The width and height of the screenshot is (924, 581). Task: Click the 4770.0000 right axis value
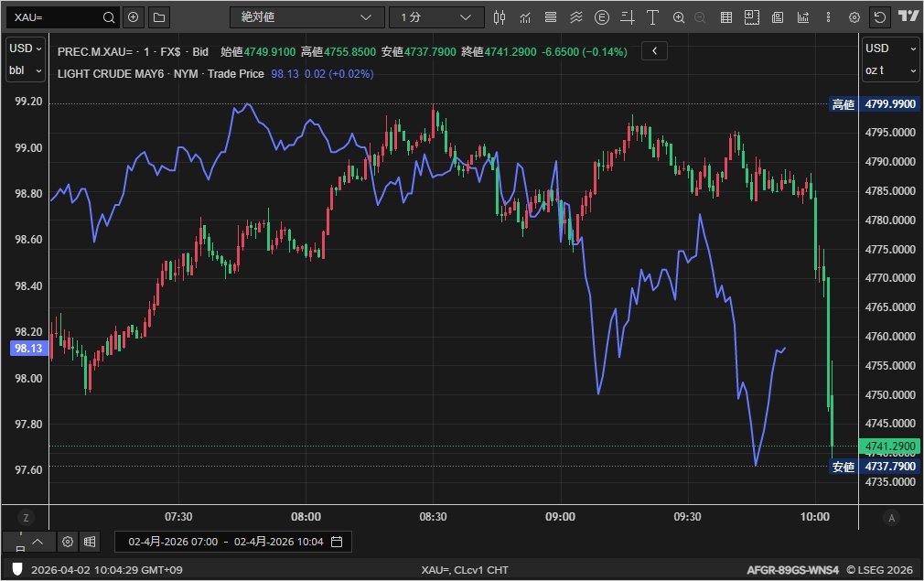(890, 277)
